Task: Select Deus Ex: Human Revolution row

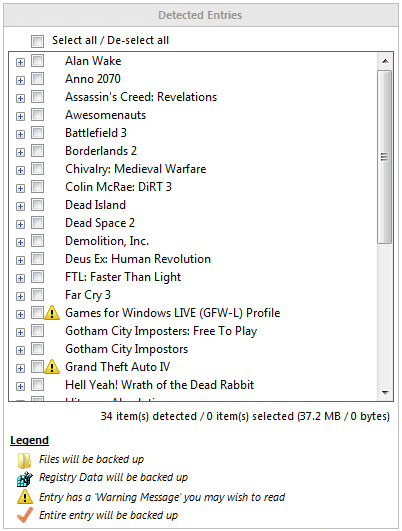Action: tap(138, 259)
